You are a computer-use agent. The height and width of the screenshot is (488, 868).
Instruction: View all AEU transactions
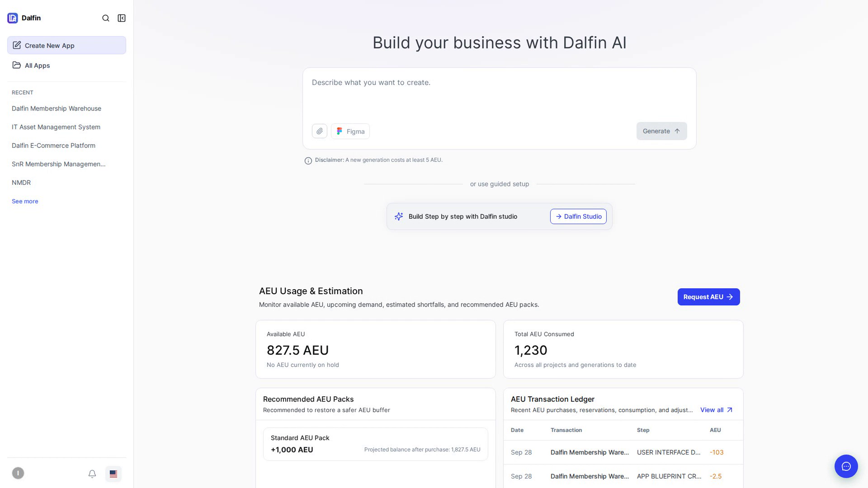point(717,410)
